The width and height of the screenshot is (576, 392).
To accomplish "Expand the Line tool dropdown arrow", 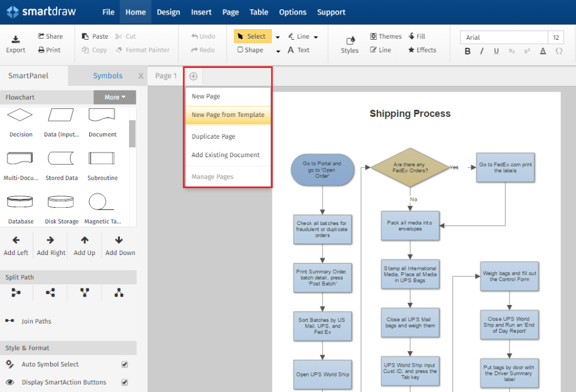I will [316, 37].
